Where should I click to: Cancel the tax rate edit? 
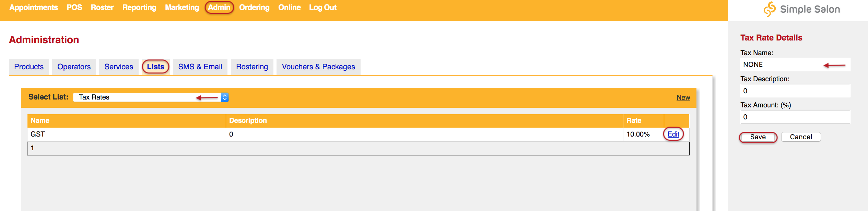click(801, 137)
